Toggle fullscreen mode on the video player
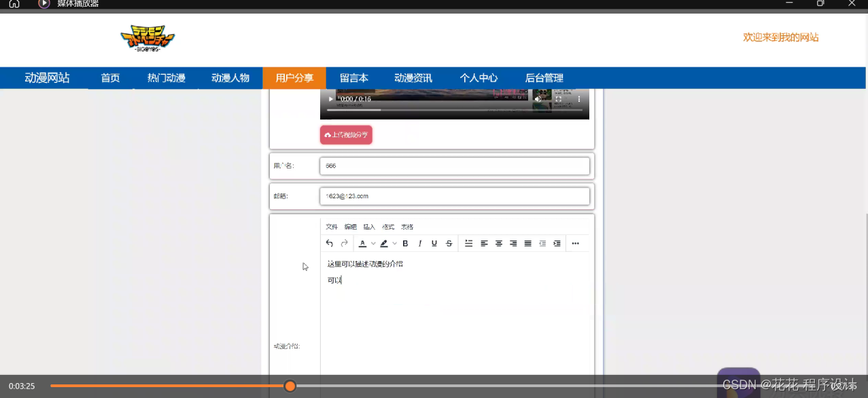868x398 pixels. (558, 98)
